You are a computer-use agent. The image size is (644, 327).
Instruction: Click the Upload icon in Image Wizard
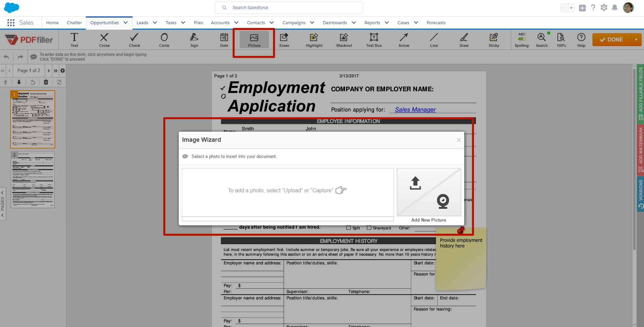click(415, 183)
